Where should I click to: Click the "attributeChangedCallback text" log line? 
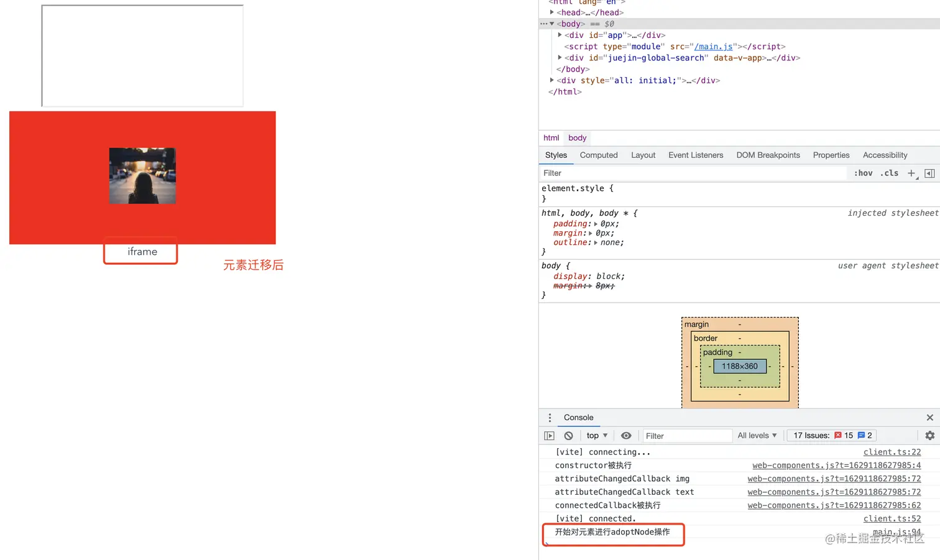625,492
